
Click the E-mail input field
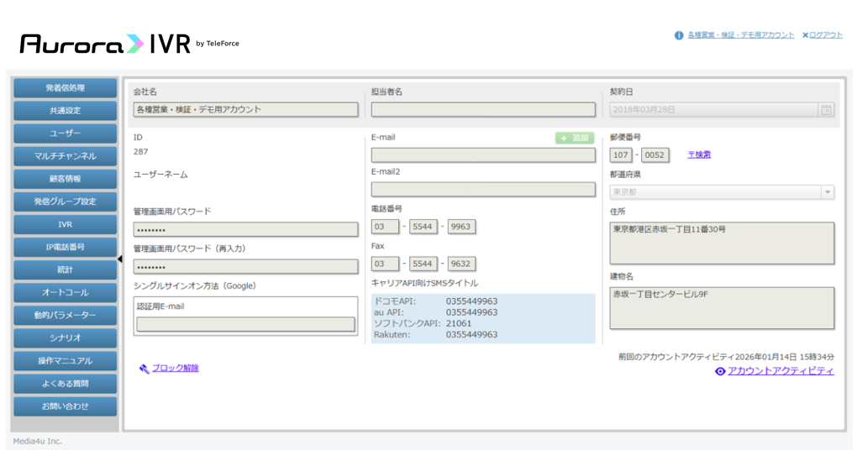[x=483, y=154]
